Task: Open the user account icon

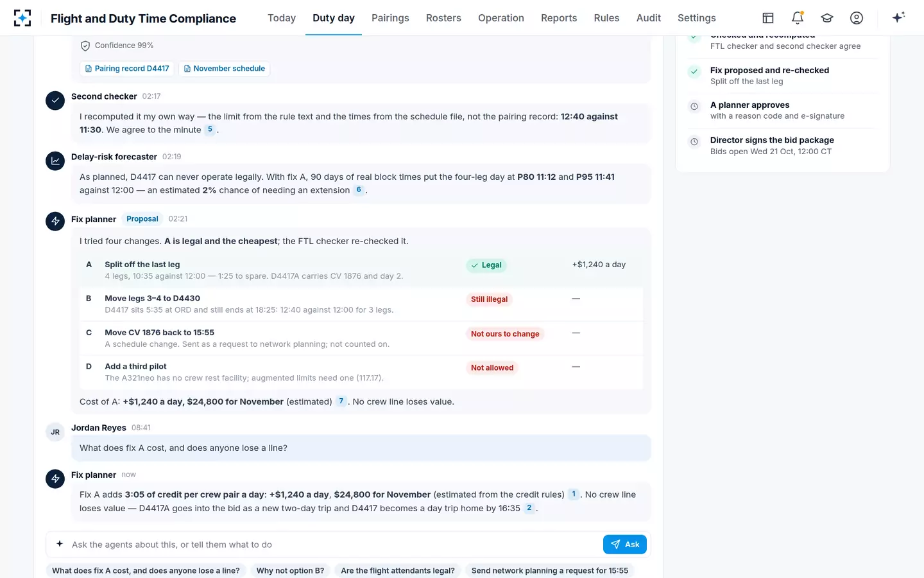Action: click(857, 18)
